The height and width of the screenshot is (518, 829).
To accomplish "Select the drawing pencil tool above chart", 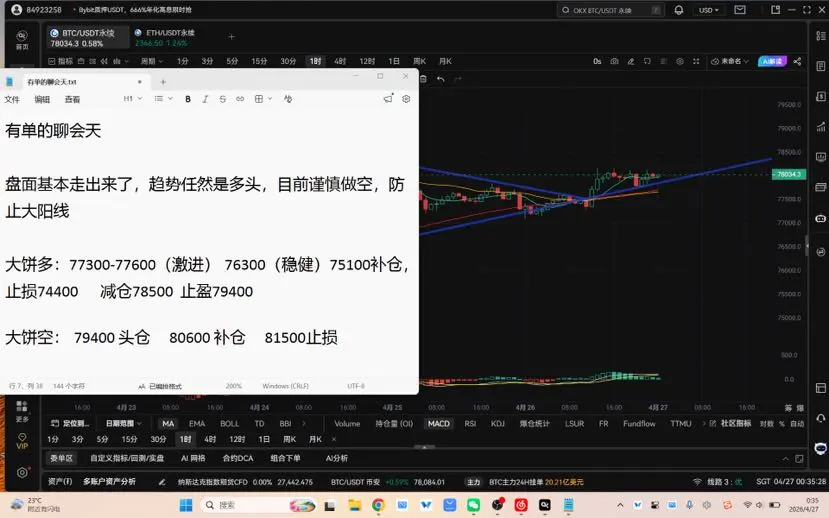I will point(631,61).
